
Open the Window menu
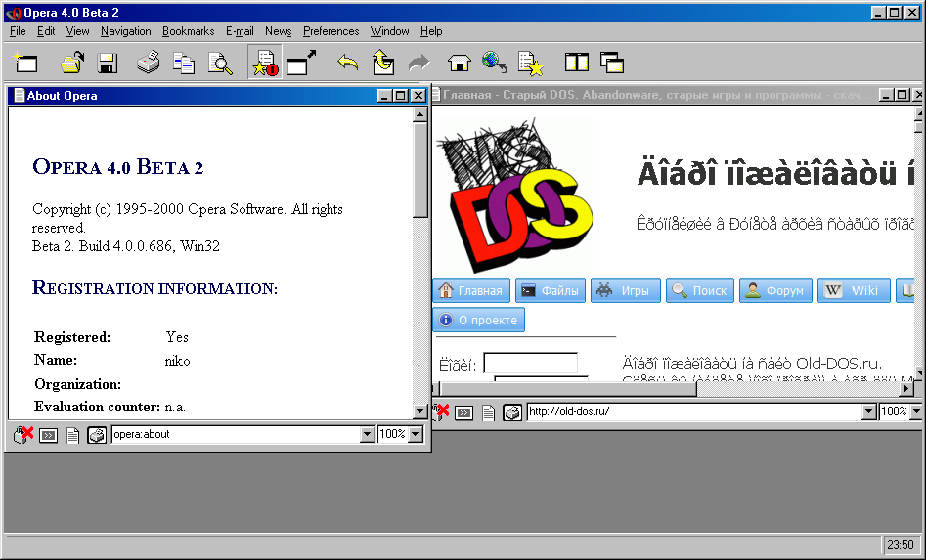tap(390, 31)
